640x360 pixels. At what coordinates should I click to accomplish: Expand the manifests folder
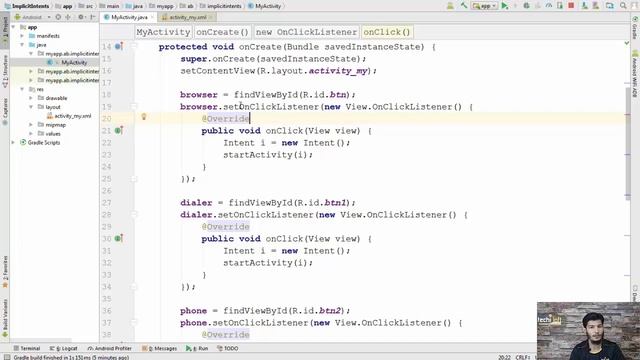point(22,36)
